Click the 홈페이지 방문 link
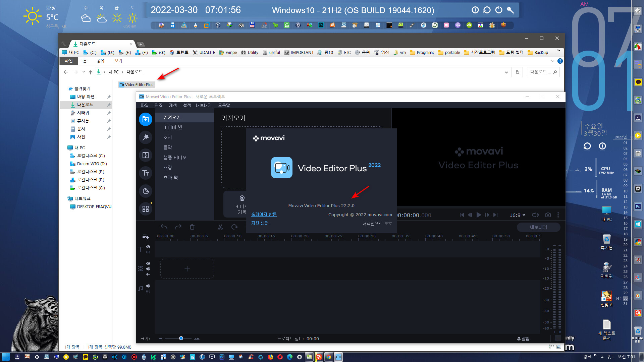This screenshot has width=644, height=362. click(264, 215)
